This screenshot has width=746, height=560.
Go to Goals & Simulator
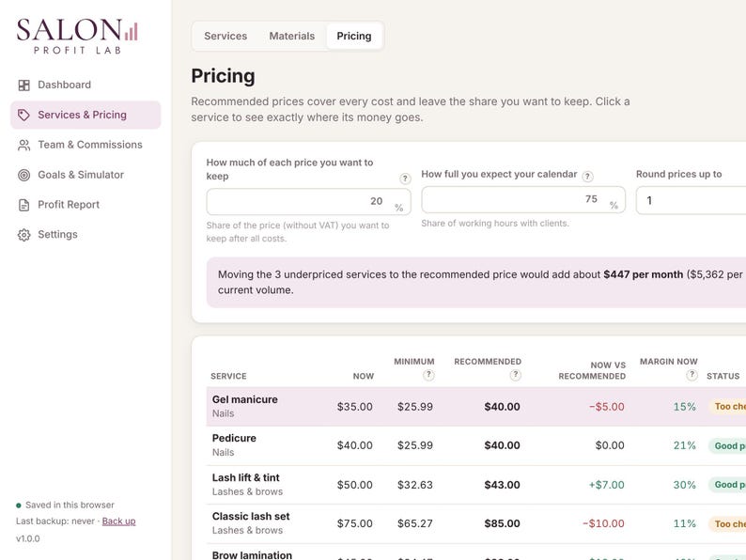(85, 175)
